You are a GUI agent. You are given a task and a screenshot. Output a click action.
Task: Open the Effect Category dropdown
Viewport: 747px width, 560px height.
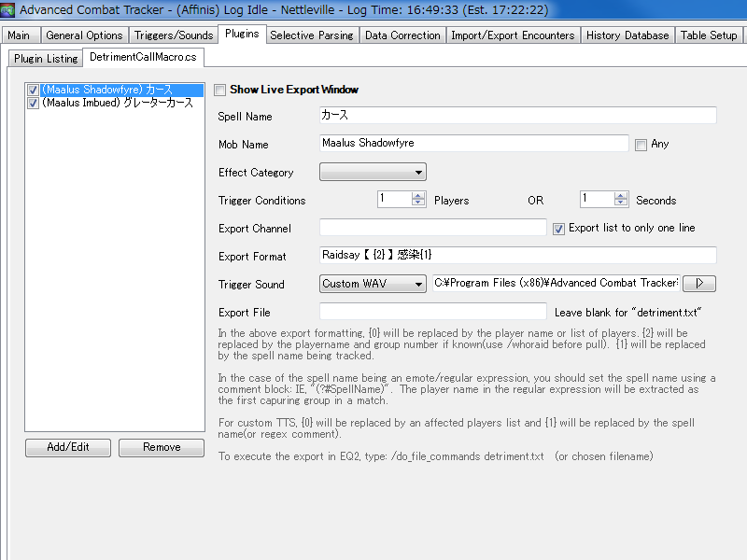click(373, 172)
